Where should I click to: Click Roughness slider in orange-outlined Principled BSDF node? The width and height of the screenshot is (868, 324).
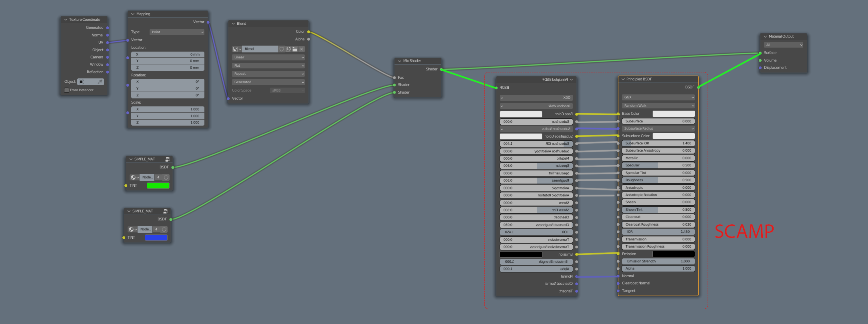click(658, 180)
